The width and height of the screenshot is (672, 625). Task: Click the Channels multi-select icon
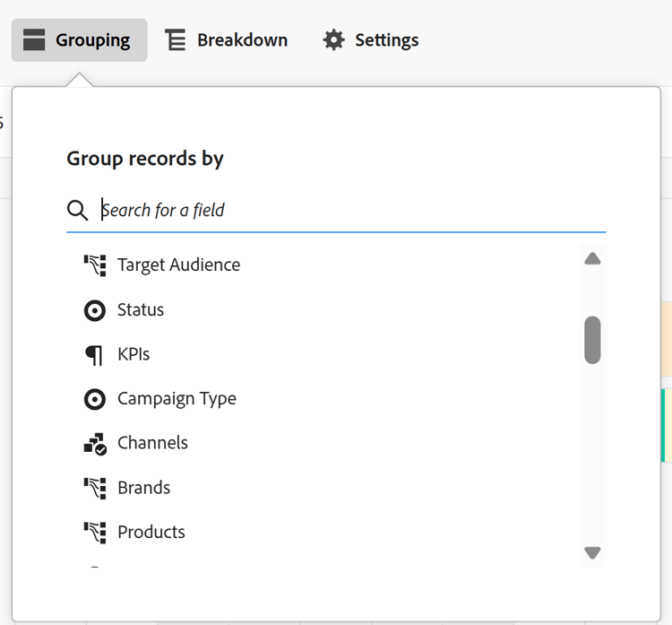point(95,443)
